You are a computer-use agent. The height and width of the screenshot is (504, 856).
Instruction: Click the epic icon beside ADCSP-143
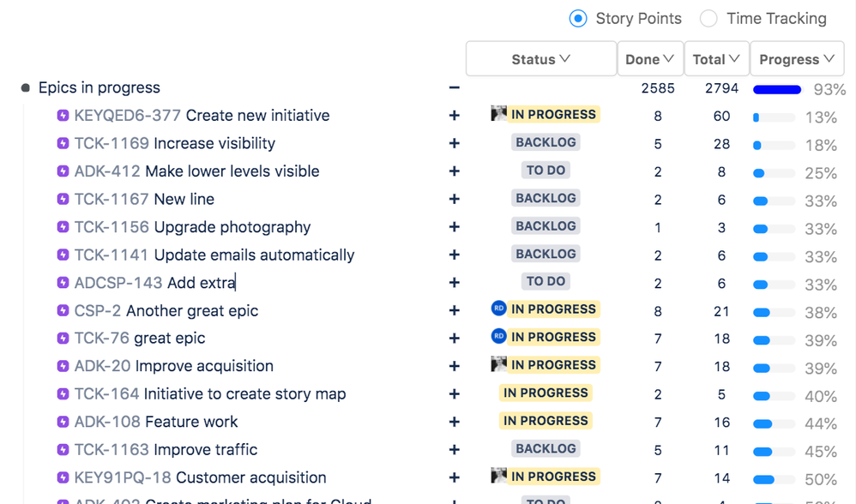pos(63,282)
